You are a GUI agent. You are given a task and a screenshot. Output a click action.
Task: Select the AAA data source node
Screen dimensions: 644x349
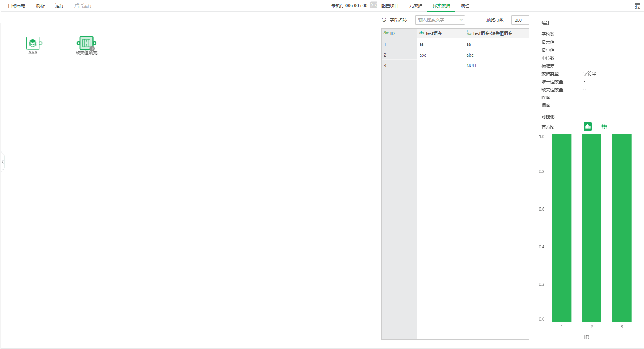pos(33,43)
